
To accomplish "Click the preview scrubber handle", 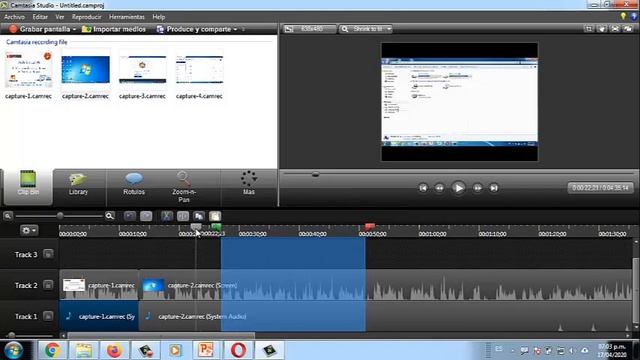I will coord(315,174).
